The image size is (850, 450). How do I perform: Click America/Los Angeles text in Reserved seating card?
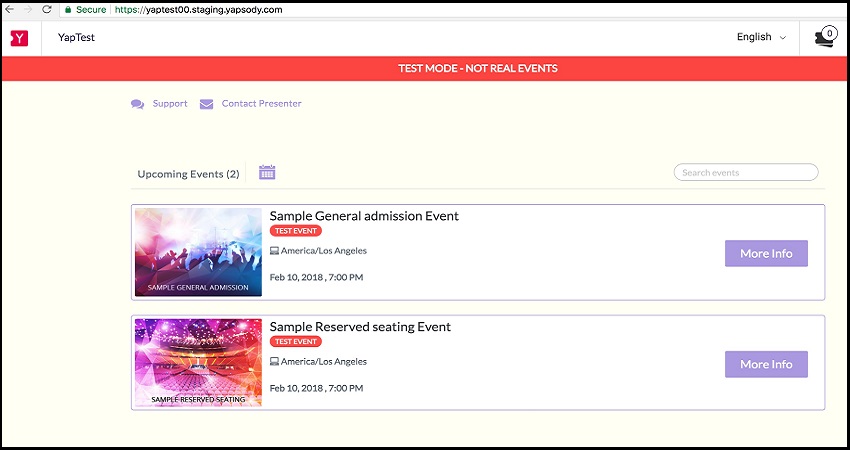(324, 362)
